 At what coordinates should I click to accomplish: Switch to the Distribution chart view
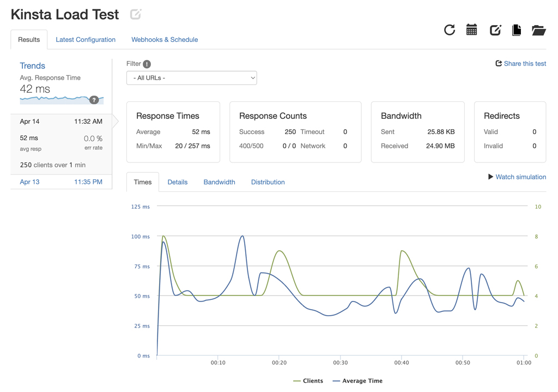click(x=268, y=182)
